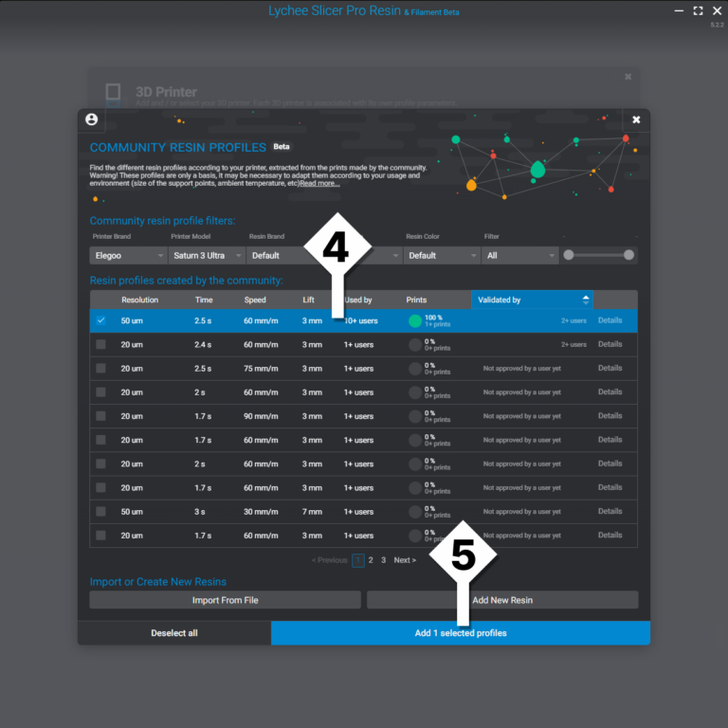Viewport: 728px width, 728px height.
Task: Tick the 20 um 90 mm/m profile checkbox
Action: click(x=100, y=416)
